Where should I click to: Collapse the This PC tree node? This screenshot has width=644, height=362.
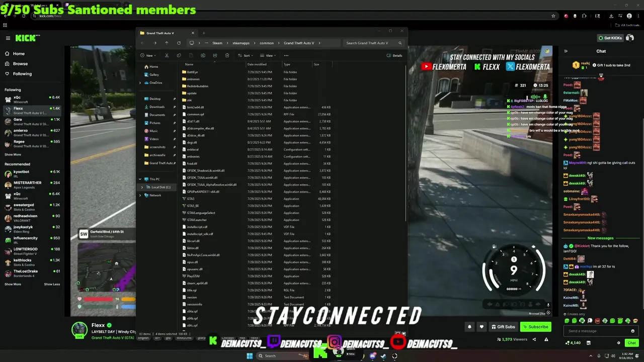(x=140, y=179)
